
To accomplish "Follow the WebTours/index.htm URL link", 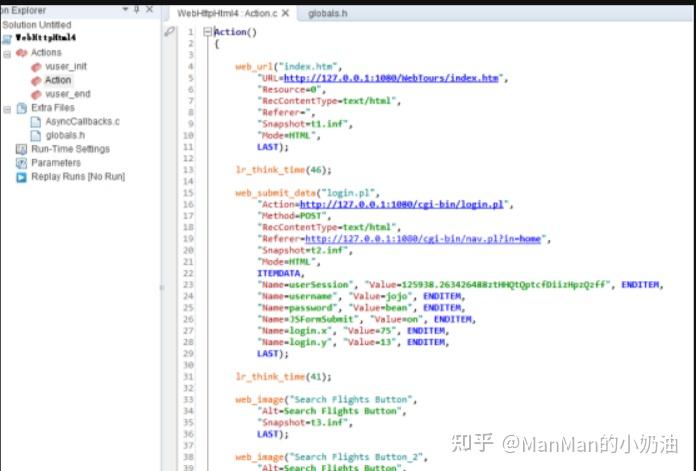I will click(x=391, y=78).
